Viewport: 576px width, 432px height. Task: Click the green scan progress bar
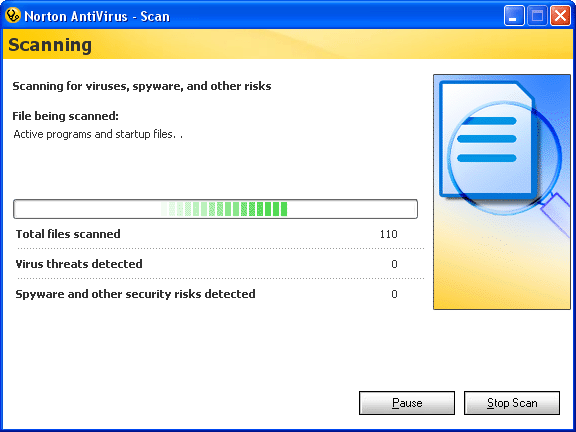[x=215, y=209]
